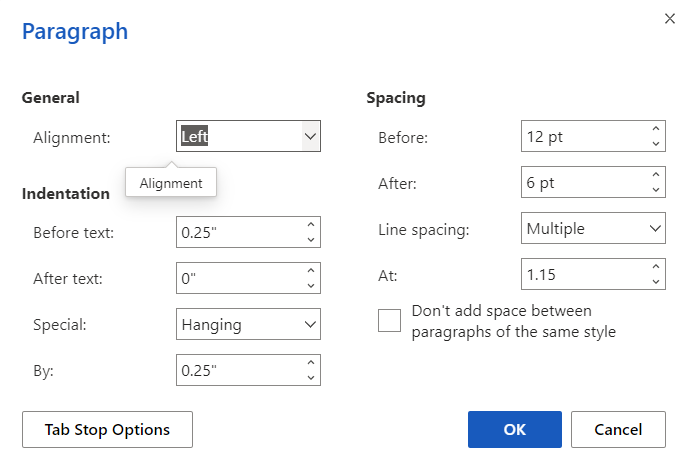Close the Paragraph dialog with X
This screenshot has height=469, width=687.
pos(669,18)
